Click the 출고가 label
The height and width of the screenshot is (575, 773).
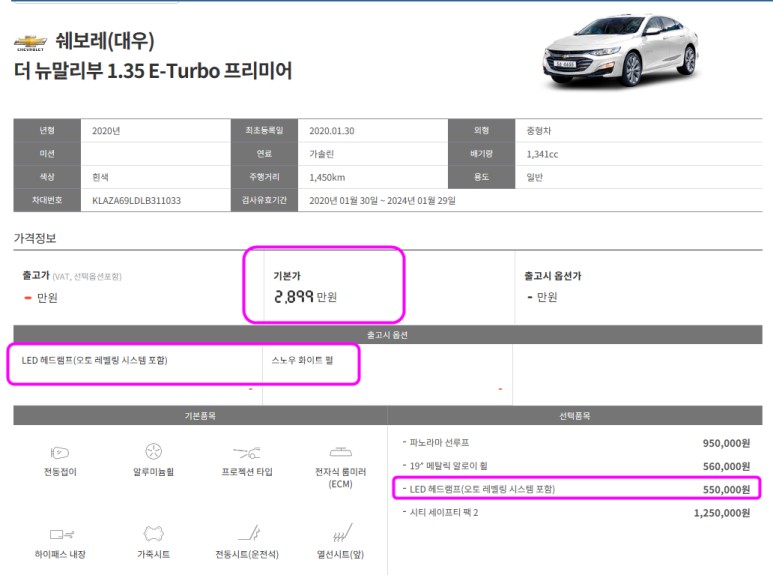pyautogui.click(x=35, y=275)
